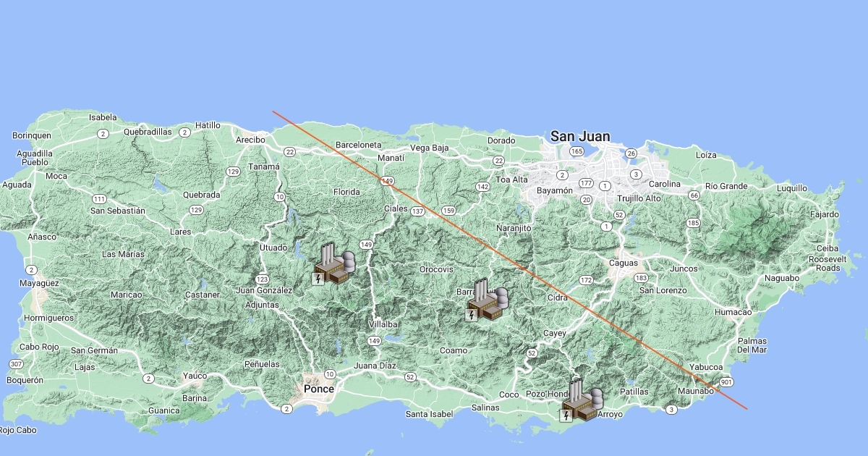
Task: Click the route 111 shield near Moca
Action: coord(99,199)
